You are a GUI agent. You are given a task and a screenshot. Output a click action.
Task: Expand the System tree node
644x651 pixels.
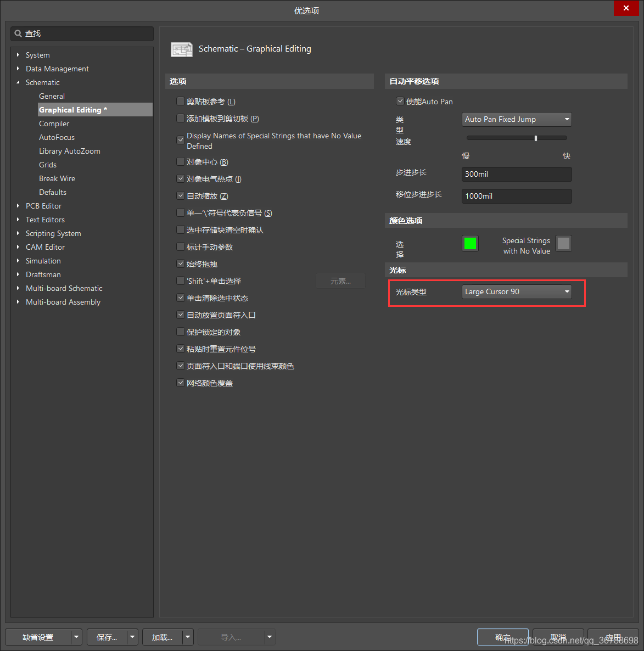[x=18, y=55]
